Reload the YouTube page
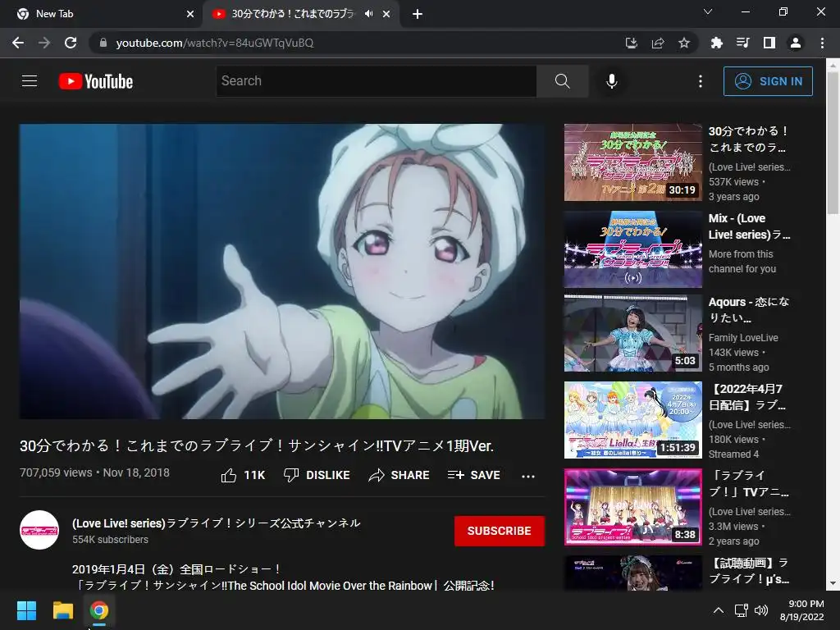Viewport: 840px width, 630px height. [71, 43]
